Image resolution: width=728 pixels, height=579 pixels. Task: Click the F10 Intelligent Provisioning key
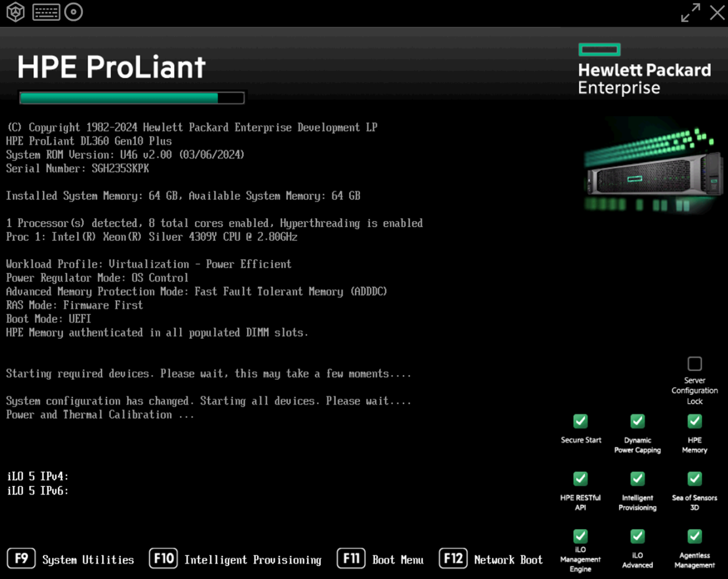(x=163, y=559)
